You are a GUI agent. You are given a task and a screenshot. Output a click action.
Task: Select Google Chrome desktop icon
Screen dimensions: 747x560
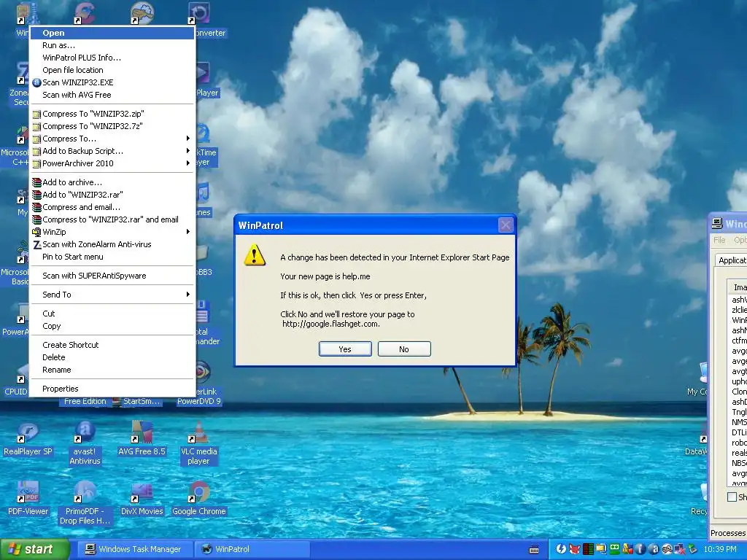(198, 498)
